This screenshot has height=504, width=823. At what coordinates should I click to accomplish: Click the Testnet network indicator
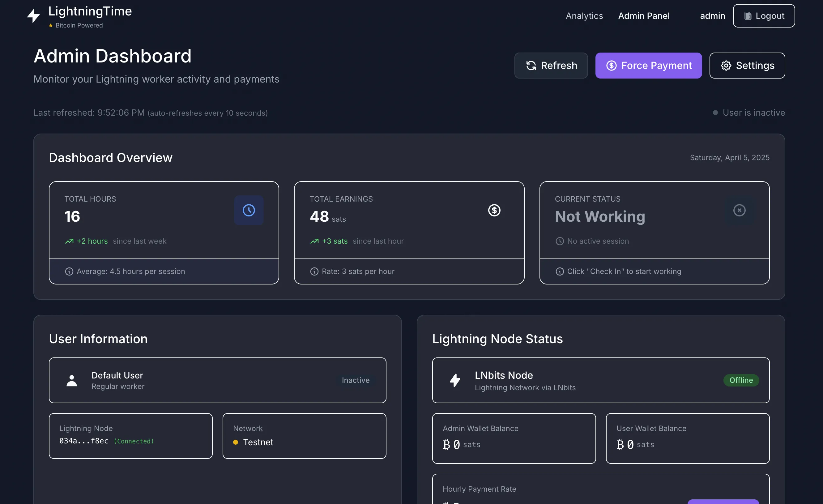pyautogui.click(x=258, y=442)
